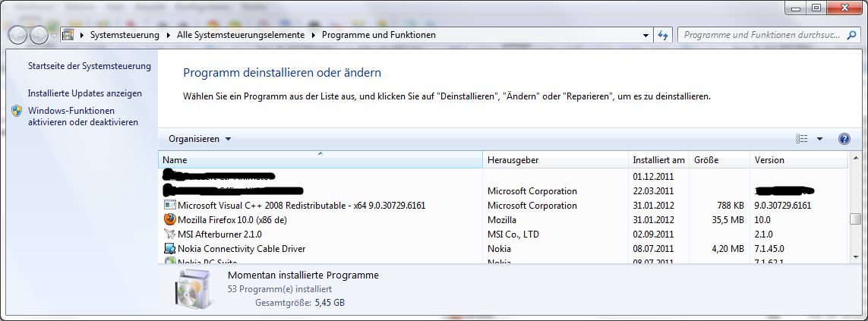This screenshot has width=868, height=321.
Task: Select Microsoft Visual C++ 2008 Redistributable row
Action: 503,206
